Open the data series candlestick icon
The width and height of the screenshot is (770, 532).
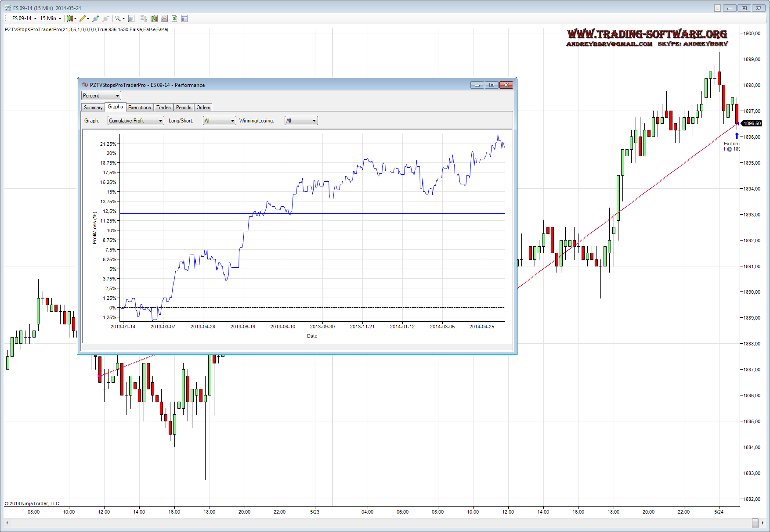point(154,18)
